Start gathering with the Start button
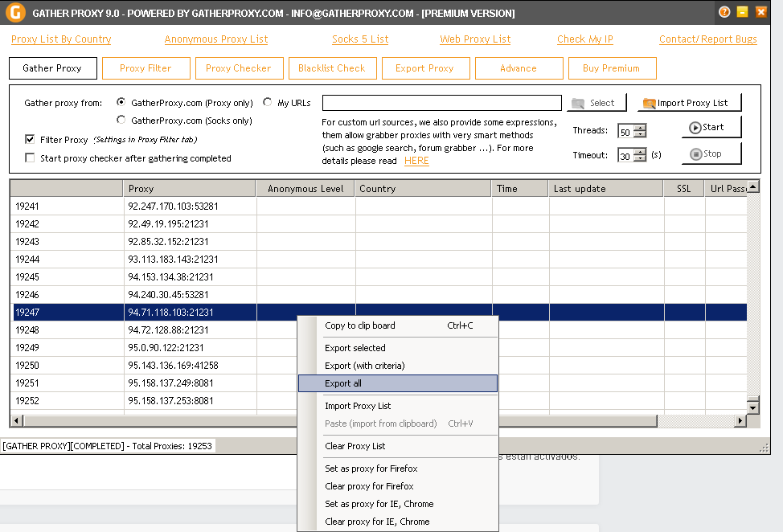Image resolution: width=783 pixels, height=532 pixels. tap(711, 127)
